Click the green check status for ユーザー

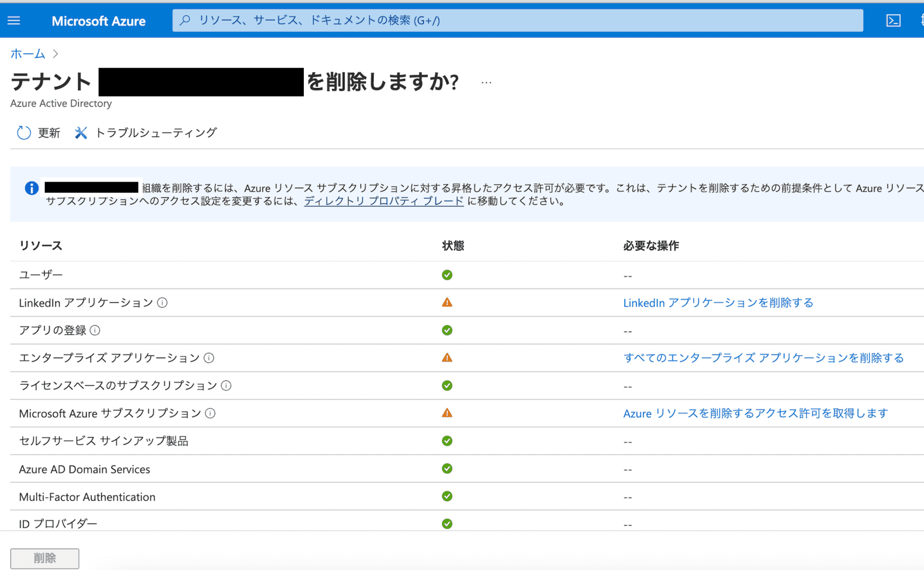pos(447,275)
